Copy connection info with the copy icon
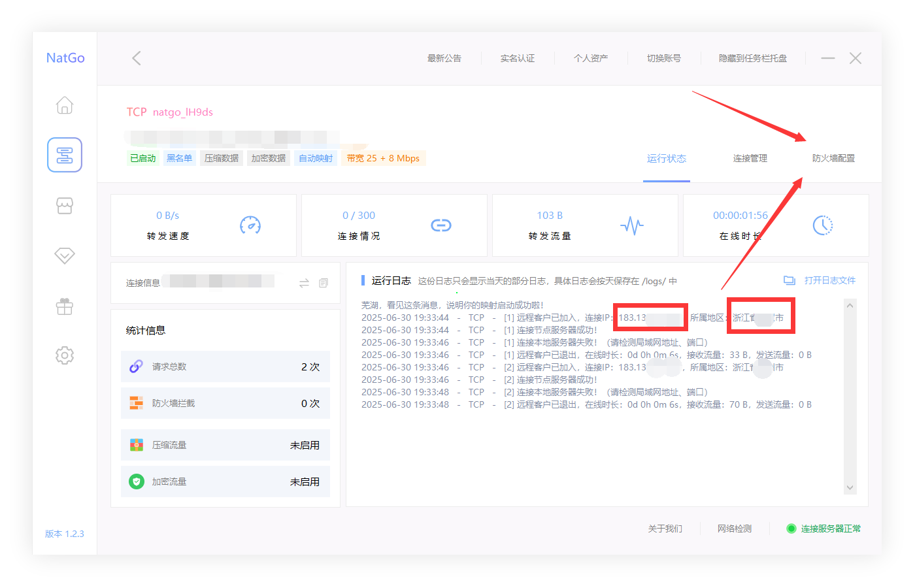The height and width of the screenshot is (588, 915). pos(324,283)
